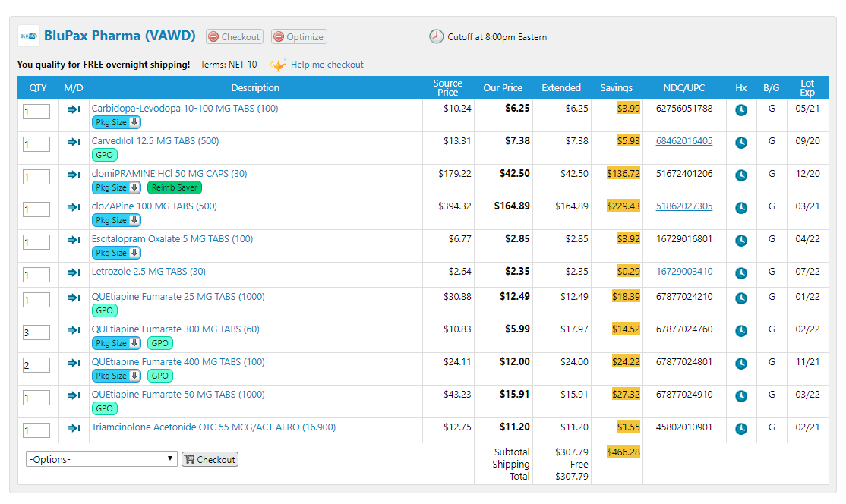
Task: Click GPO badge under QUEtiapine 25 MG
Action: 105,310
